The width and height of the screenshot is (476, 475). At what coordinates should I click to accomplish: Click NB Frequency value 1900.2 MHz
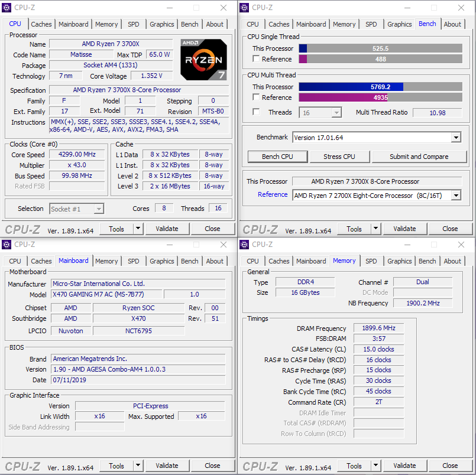[x=423, y=303]
